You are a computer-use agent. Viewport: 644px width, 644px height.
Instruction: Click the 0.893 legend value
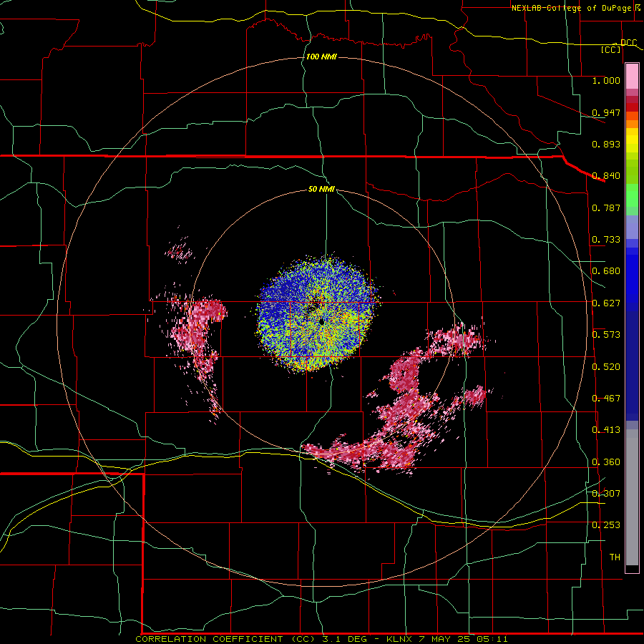click(606, 144)
